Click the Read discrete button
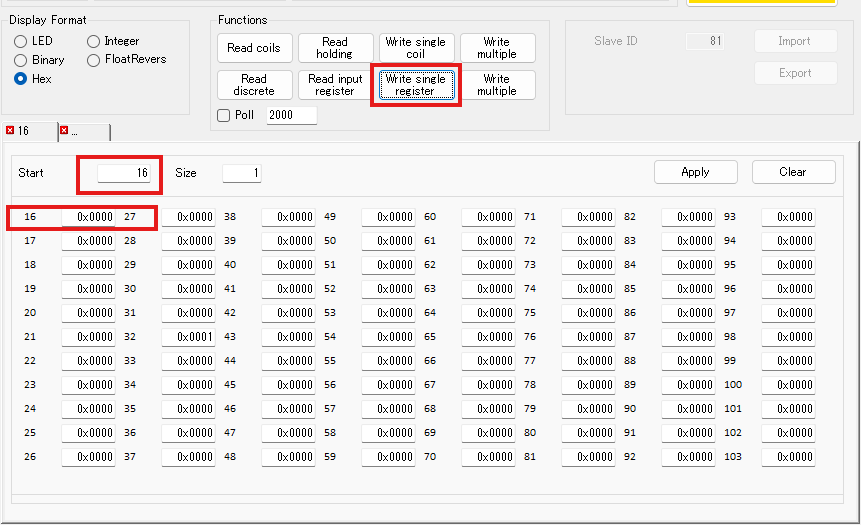Image resolution: width=861 pixels, height=525 pixels. tap(254, 85)
